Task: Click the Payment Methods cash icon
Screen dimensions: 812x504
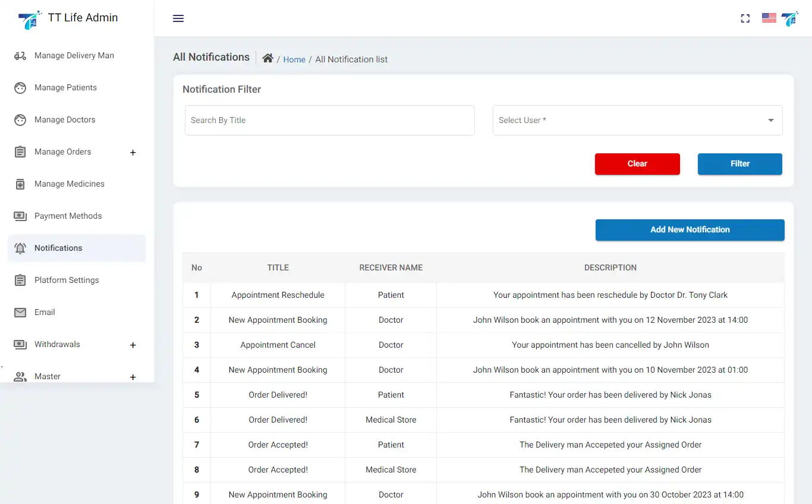Action: pos(20,216)
